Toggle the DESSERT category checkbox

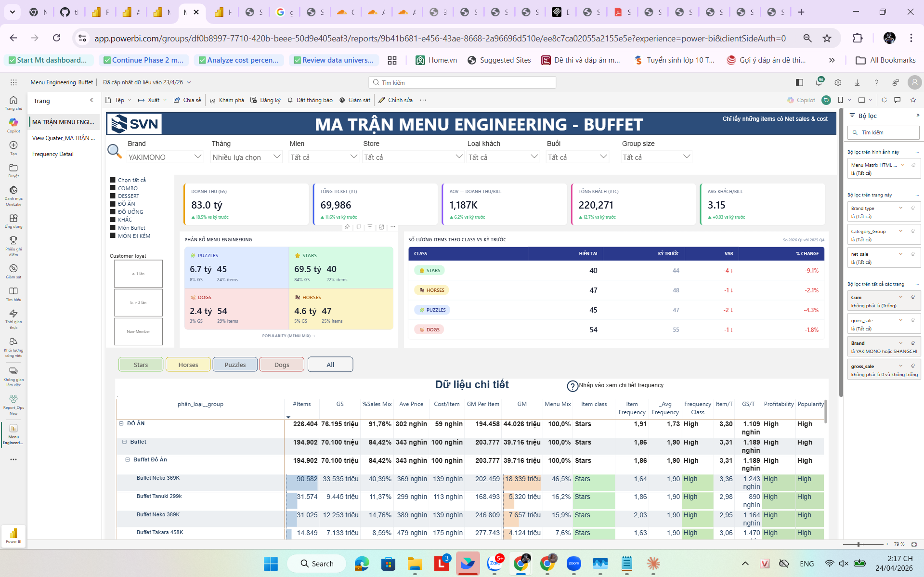tap(113, 196)
